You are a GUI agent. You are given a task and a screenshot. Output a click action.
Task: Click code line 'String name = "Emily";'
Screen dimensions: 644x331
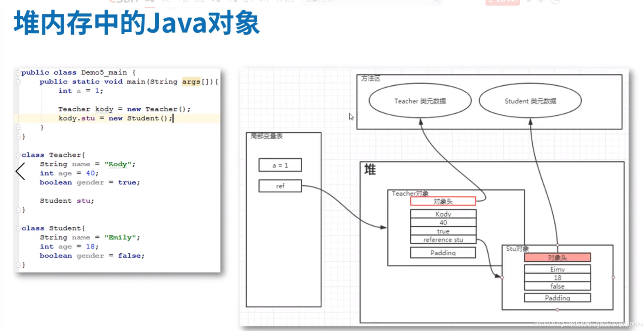(90, 238)
